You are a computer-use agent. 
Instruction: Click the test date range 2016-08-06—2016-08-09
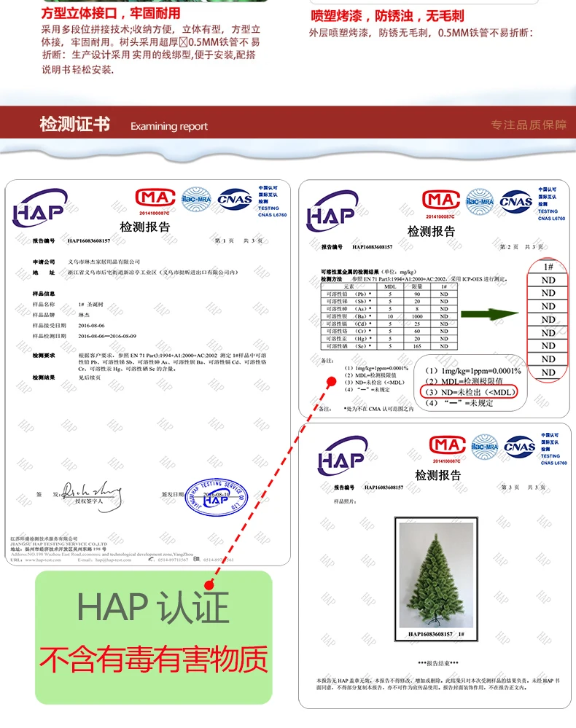[x=107, y=336]
